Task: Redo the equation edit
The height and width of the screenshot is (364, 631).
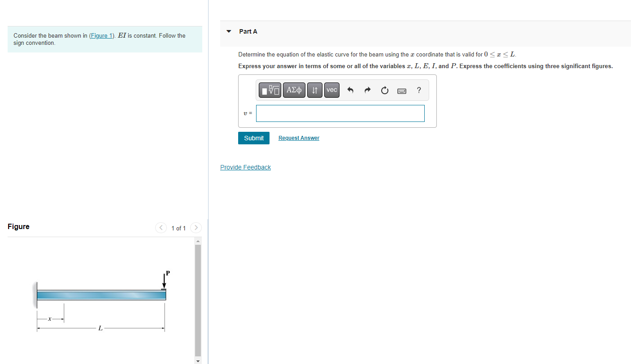Action: point(367,91)
